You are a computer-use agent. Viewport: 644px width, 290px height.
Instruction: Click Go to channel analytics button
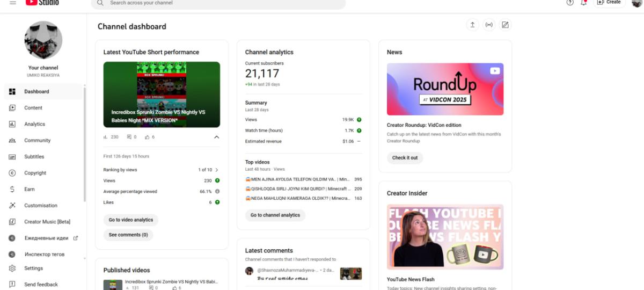click(275, 215)
